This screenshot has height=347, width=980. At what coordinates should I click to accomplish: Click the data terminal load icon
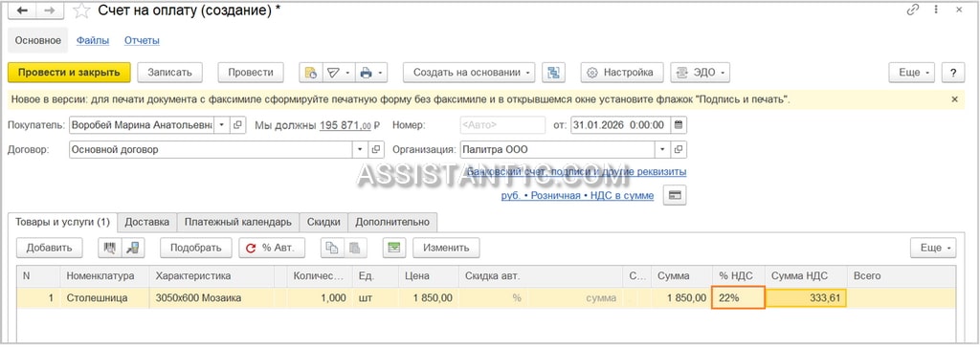(x=132, y=248)
